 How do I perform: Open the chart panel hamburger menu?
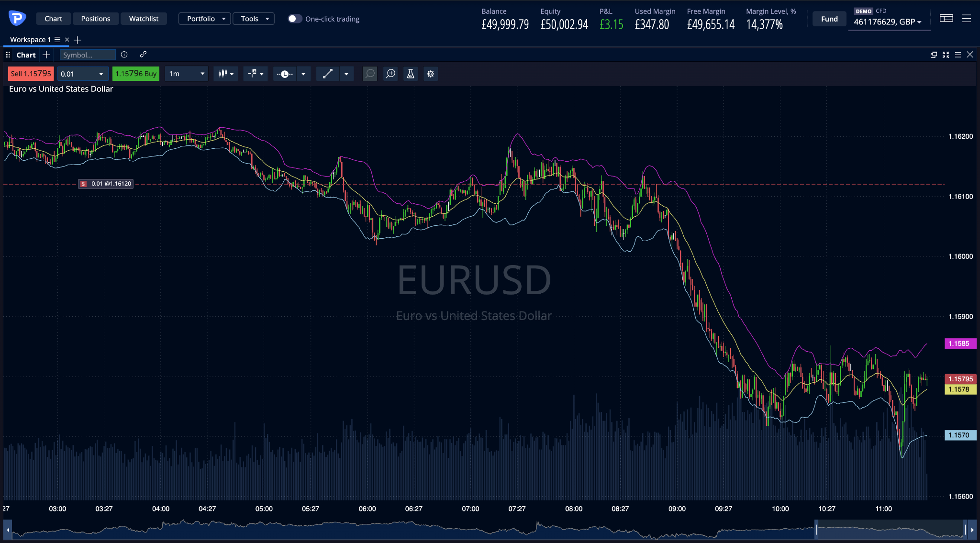pos(958,55)
